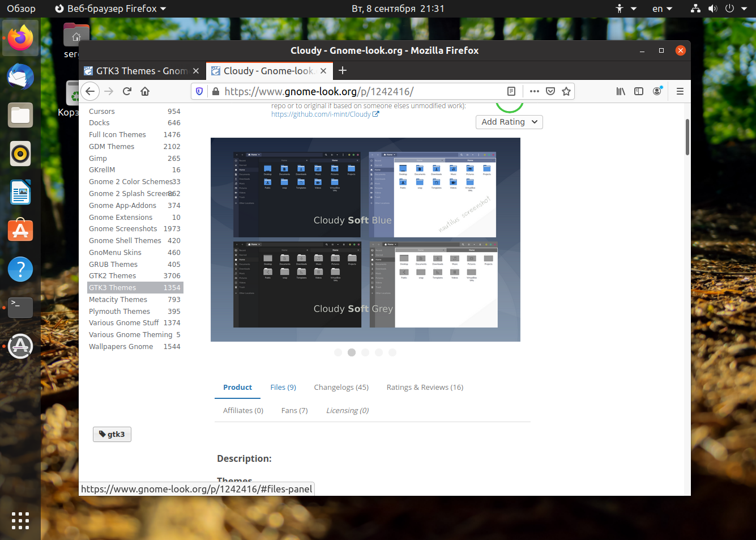Open Help from the dock
The height and width of the screenshot is (540, 756).
[x=20, y=269]
